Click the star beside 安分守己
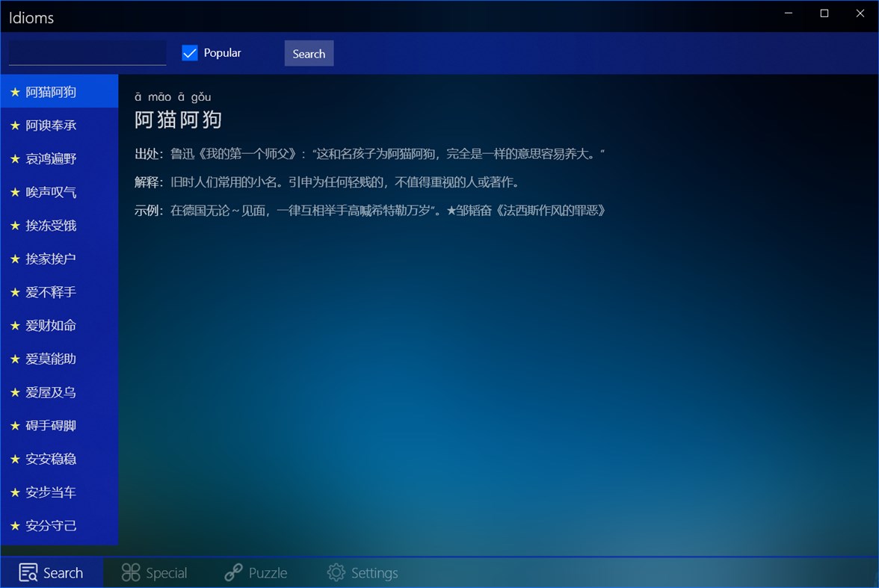This screenshot has width=879, height=588. click(16, 525)
